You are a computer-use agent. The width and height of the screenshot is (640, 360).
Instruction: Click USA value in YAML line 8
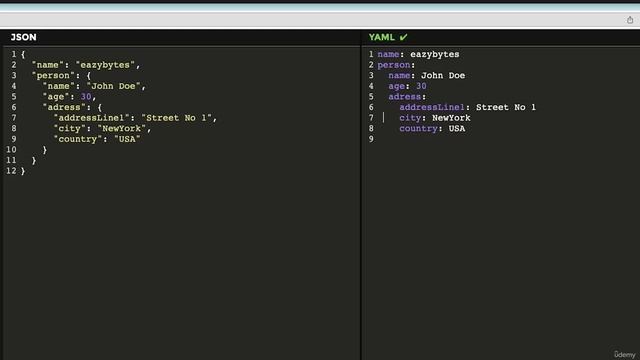tap(457, 129)
